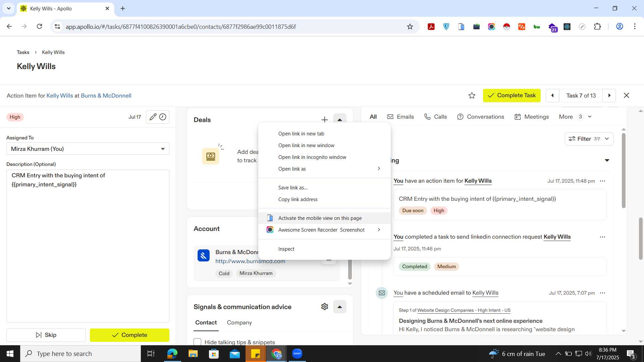Open Signals settings gear icon
Image resolution: width=644 pixels, height=362 pixels.
[x=324, y=307]
